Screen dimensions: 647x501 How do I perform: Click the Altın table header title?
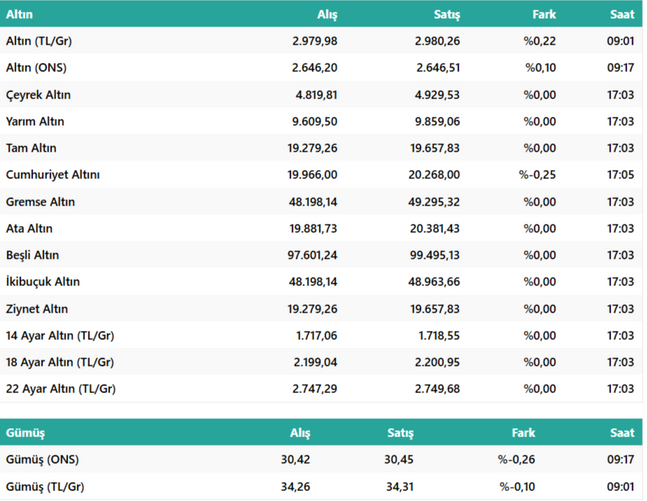20,14
